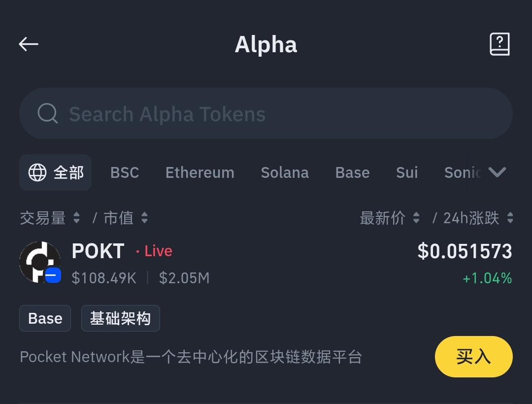Tap the search magnifier icon

click(x=47, y=113)
